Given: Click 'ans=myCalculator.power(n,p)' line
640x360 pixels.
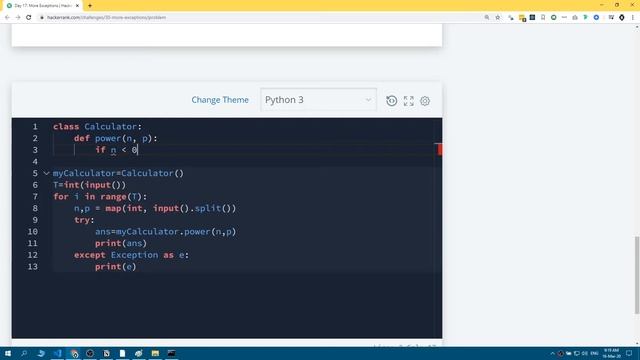Looking at the screenshot, I should coord(166,231).
